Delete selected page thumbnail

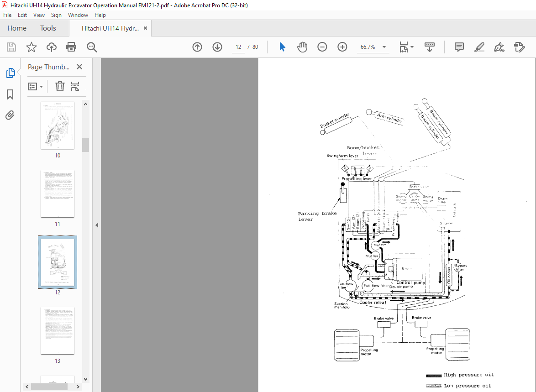60,86
